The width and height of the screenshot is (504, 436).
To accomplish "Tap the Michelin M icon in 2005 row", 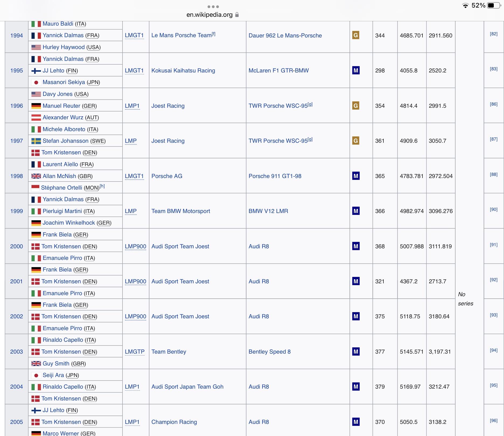I will click(x=356, y=422).
